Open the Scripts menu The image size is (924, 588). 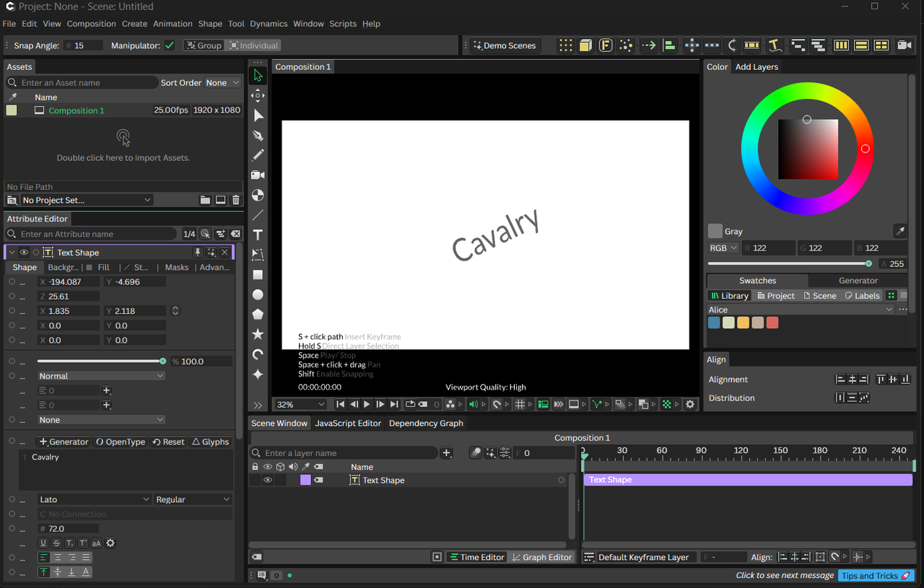pyautogui.click(x=343, y=24)
